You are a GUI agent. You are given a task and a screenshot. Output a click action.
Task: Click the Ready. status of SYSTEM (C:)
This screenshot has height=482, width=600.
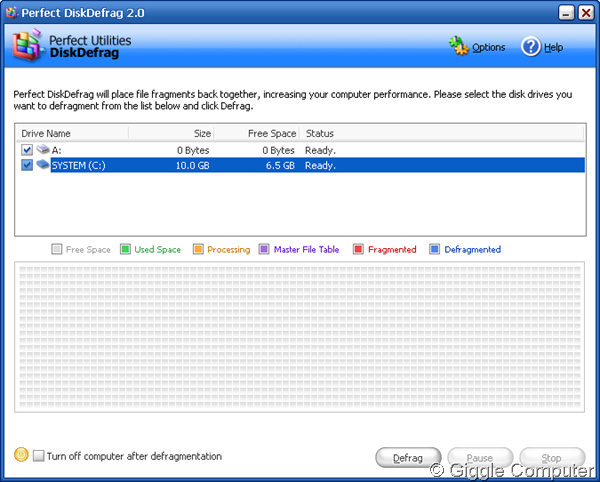tap(320, 165)
